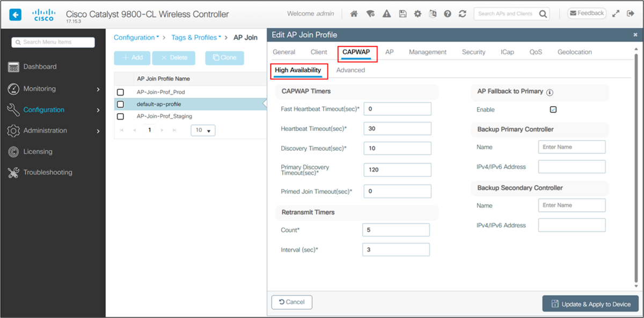Viewport: 644px width, 318px height.
Task: Refresh the page with the circular arrows icon
Action: pos(463,14)
